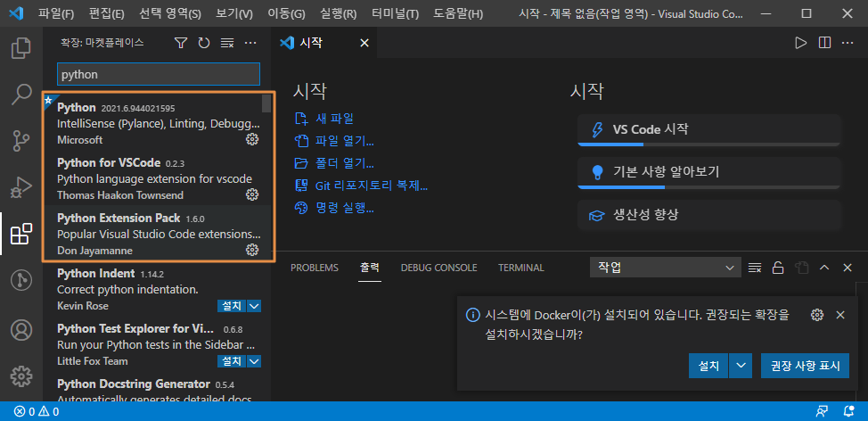Image resolution: width=868 pixels, height=421 pixels.
Task: Dismiss the Docker notification
Action: tap(839, 315)
